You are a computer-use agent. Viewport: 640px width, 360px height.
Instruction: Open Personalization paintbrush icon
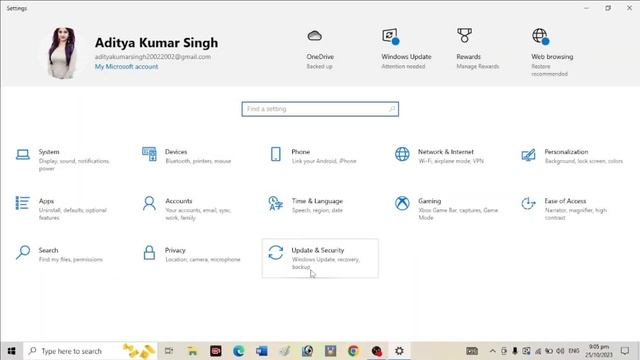(x=528, y=155)
